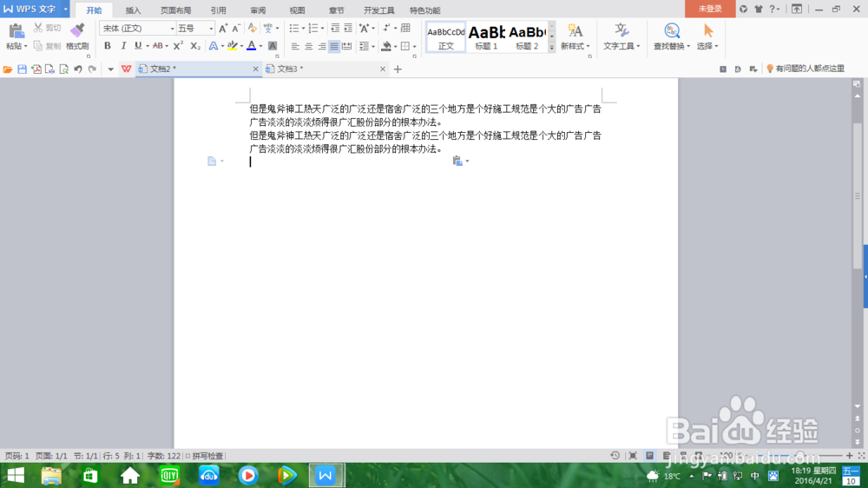Center align the text
The height and width of the screenshot is (488, 868).
click(x=308, y=47)
